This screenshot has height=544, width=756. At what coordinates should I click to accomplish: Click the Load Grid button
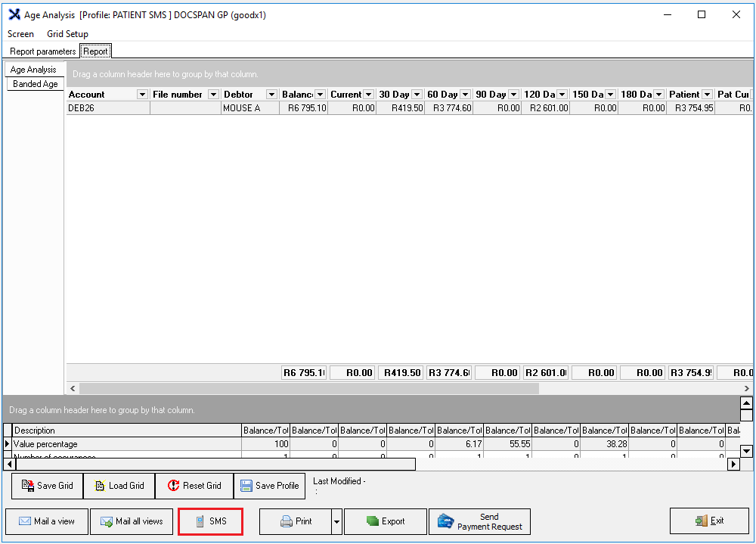[119, 486]
